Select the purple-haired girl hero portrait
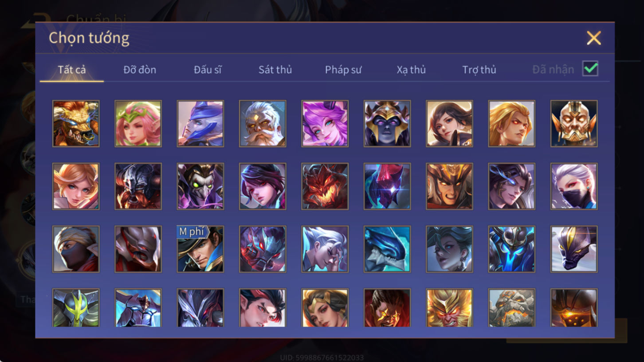Image resolution: width=644 pixels, height=362 pixels. click(325, 123)
